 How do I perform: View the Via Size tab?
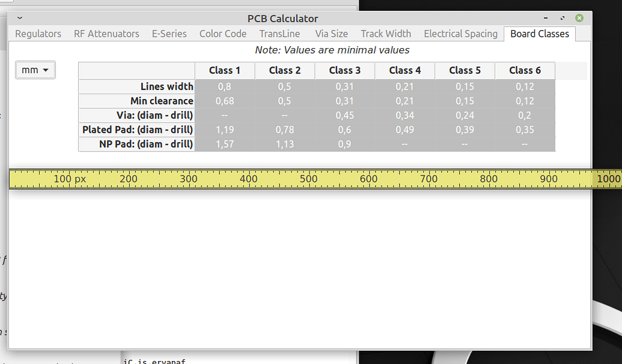coord(331,34)
